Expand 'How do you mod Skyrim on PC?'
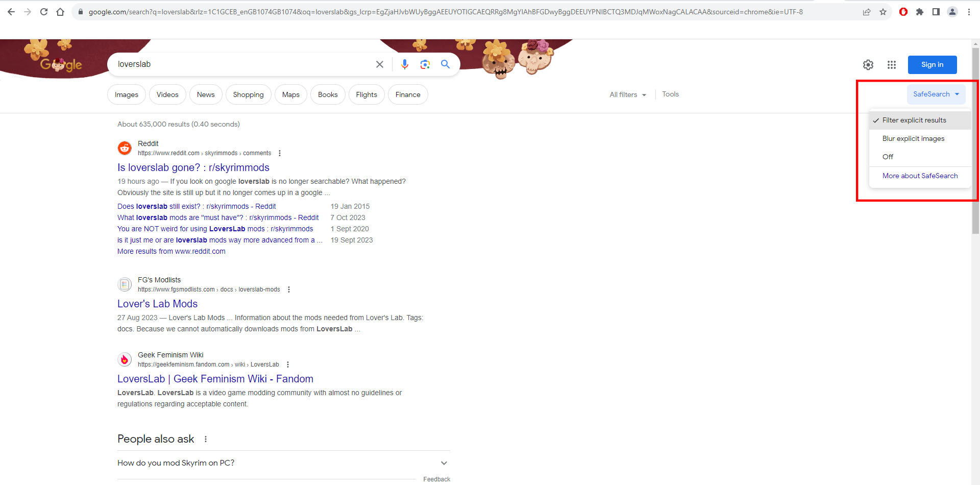Viewport: 980px width, 485px height. (283, 463)
